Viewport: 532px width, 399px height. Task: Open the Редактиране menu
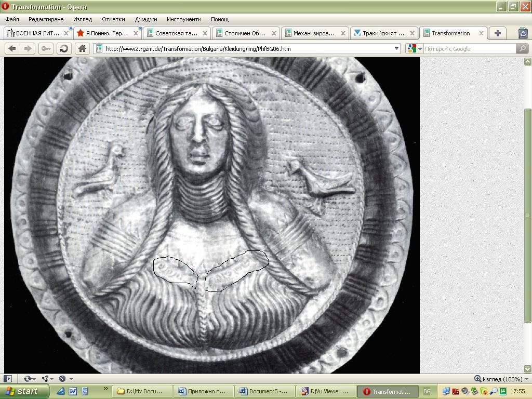(46, 19)
